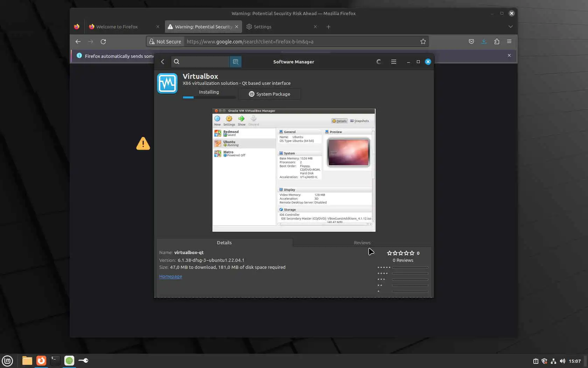
Task: Open the Firefox Extensions icon
Action: (497, 41)
